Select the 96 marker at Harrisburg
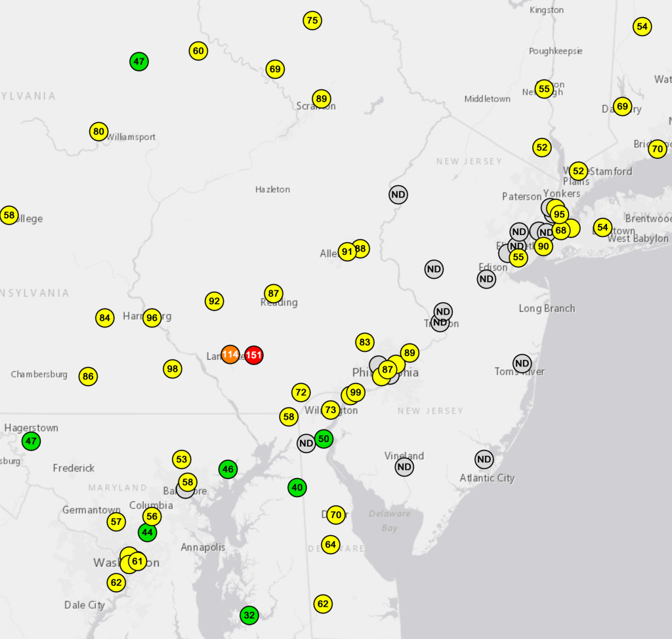The width and height of the screenshot is (672, 639). 152,318
